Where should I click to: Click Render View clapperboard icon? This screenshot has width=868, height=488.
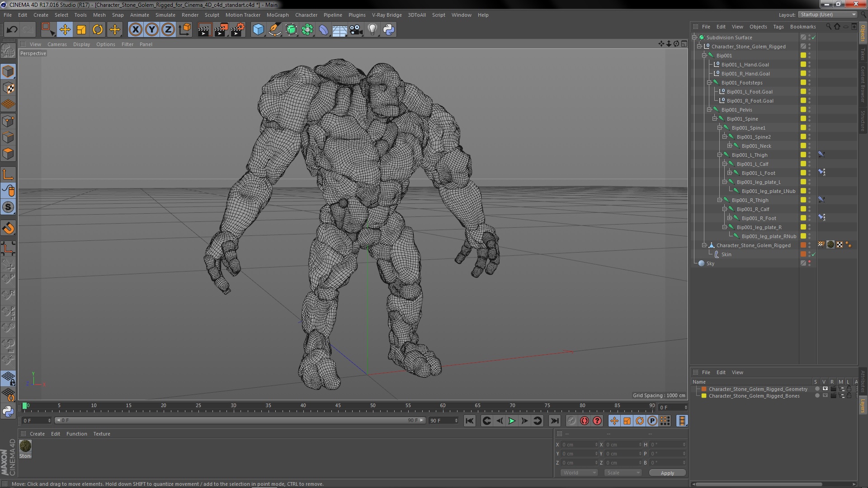204,30
